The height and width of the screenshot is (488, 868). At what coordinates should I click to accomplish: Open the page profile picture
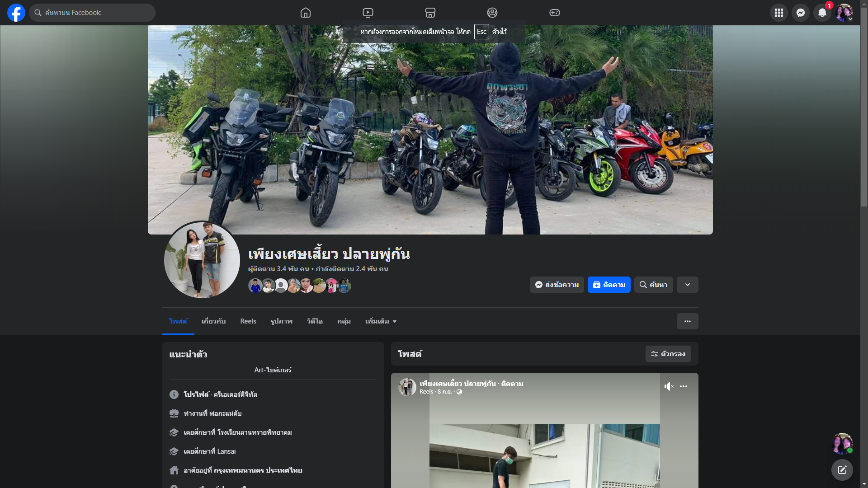coord(202,260)
